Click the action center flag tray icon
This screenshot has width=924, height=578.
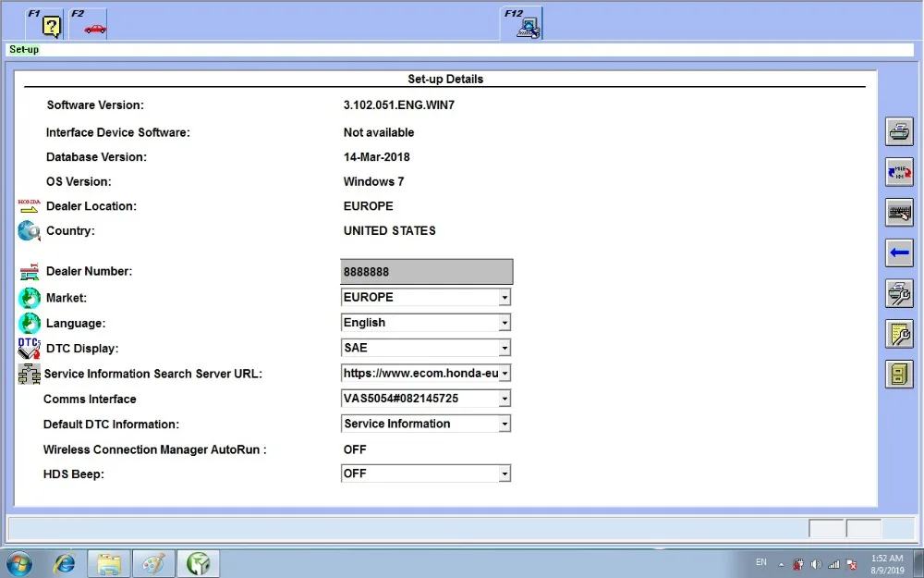point(851,564)
